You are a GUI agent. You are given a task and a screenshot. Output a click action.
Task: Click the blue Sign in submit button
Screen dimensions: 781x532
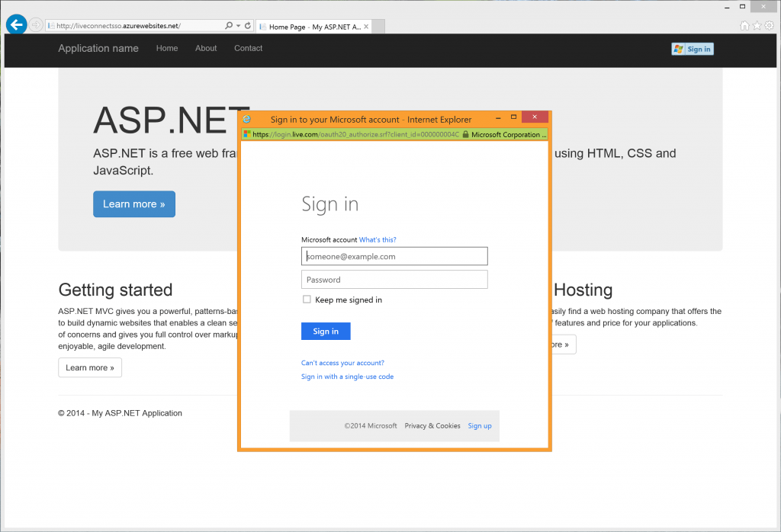click(326, 332)
